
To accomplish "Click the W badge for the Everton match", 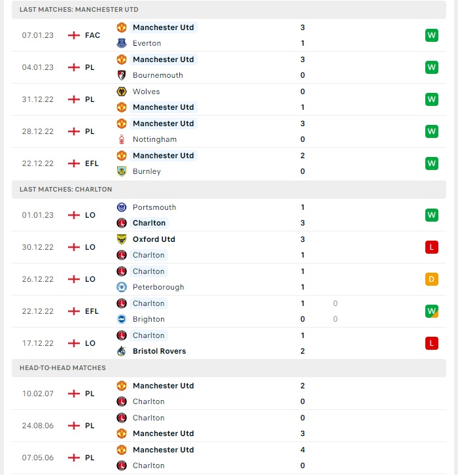I will pos(432,35).
